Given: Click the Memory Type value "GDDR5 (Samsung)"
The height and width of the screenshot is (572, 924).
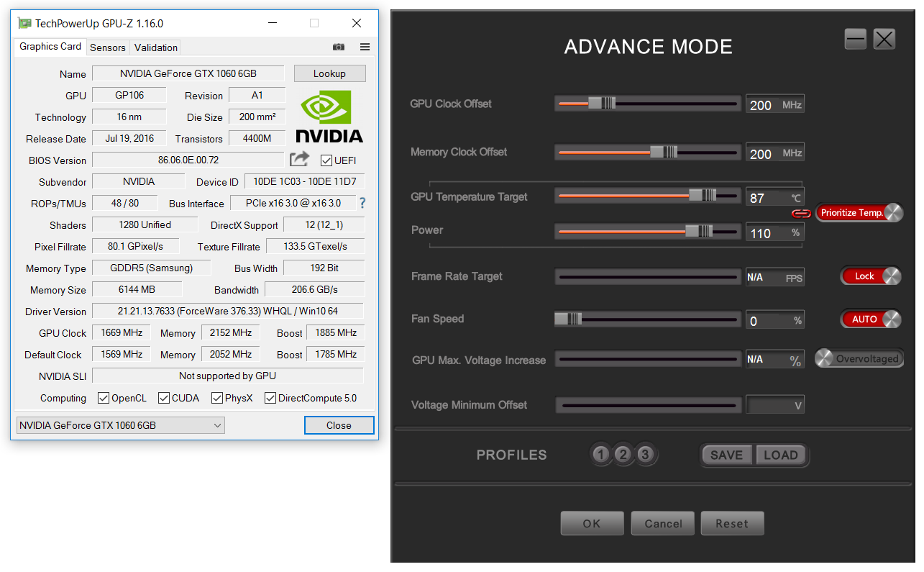Looking at the screenshot, I should tap(151, 268).
